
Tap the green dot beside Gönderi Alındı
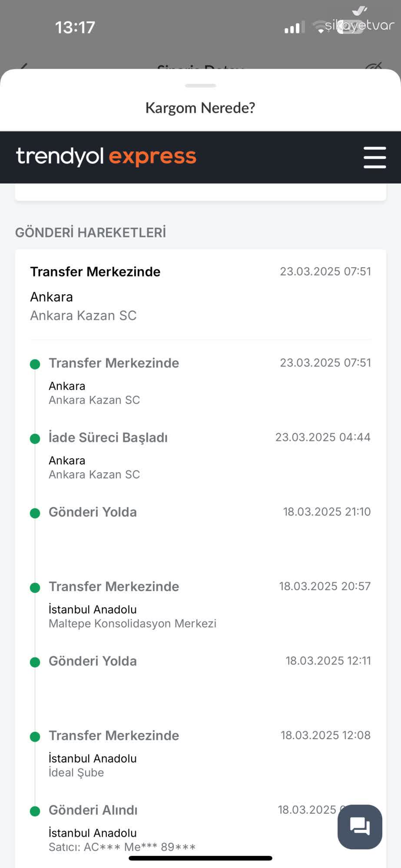pos(35,811)
